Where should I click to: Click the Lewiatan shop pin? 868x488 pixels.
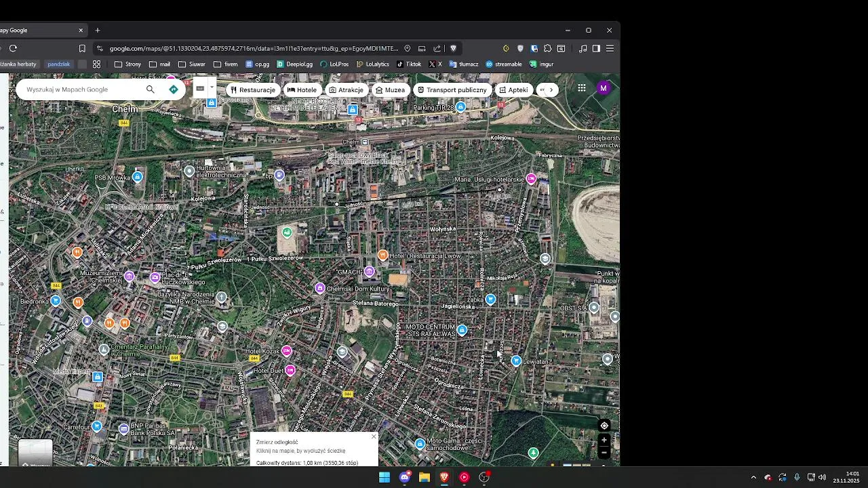[516, 361]
